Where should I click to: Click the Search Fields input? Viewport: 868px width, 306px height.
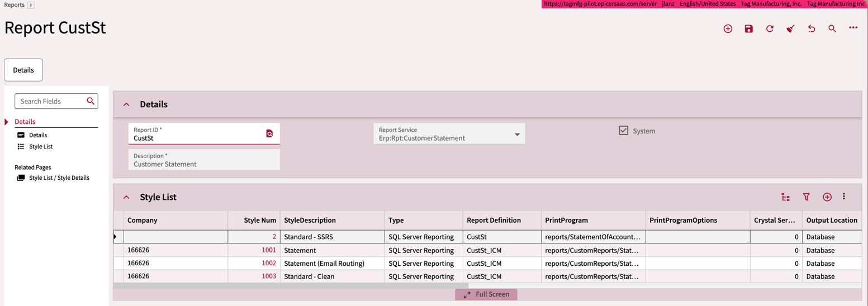pyautogui.click(x=51, y=101)
